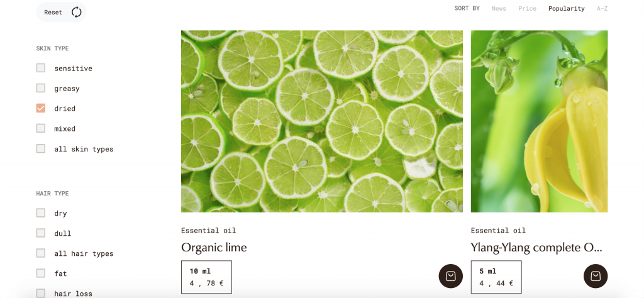Enable the sensitive skin type checkbox

(x=41, y=68)
